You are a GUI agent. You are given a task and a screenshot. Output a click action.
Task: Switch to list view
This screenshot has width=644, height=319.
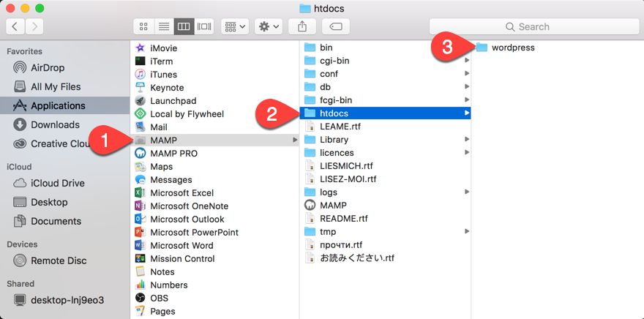click(164, 26)
